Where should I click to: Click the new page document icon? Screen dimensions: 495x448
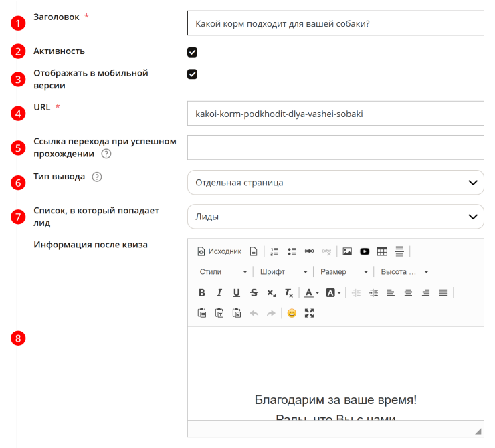[x=254, y=251]
